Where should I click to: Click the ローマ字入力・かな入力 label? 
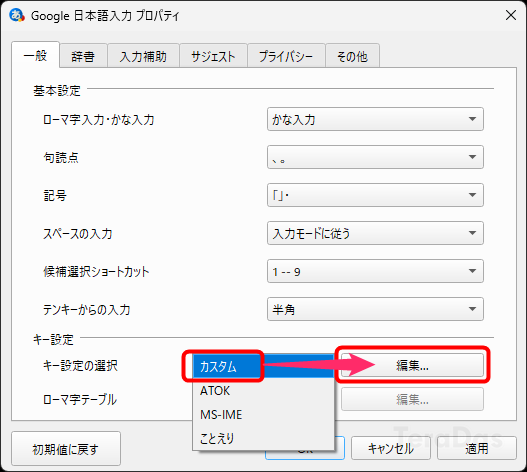click(99, 119)
